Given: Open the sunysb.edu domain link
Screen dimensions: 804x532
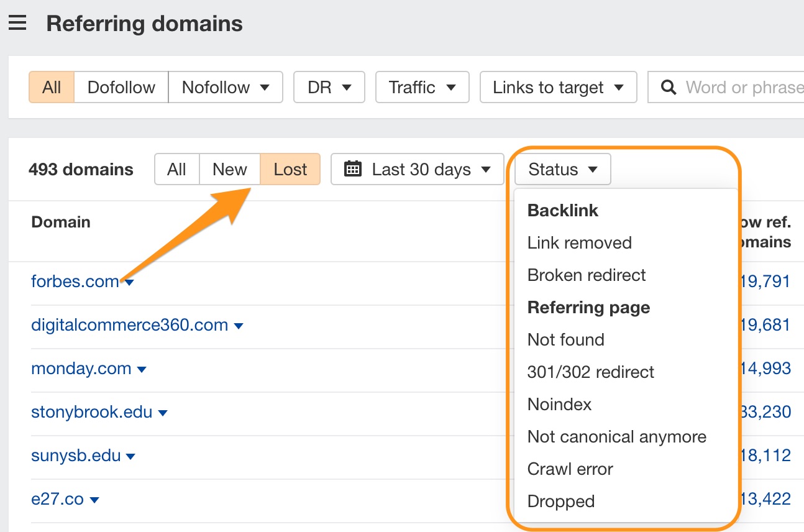Looking at the screenshot, I should click(76, 456).
